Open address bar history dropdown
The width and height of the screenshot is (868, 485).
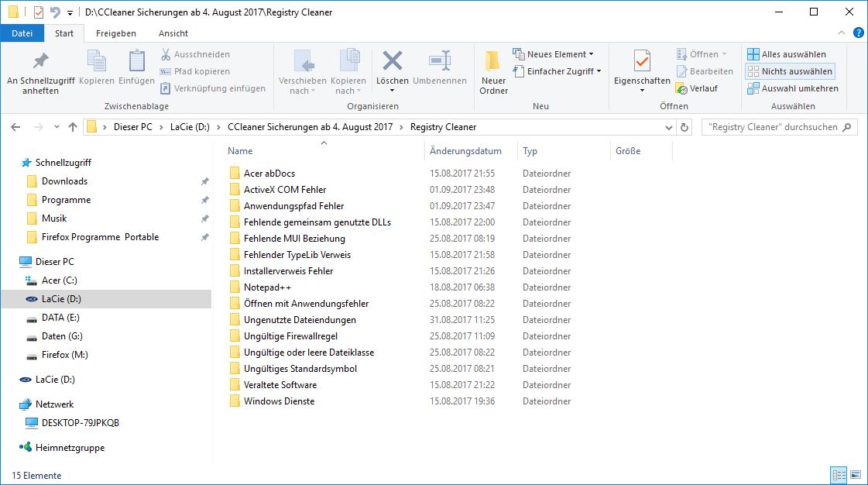click(x=669, y=127)
